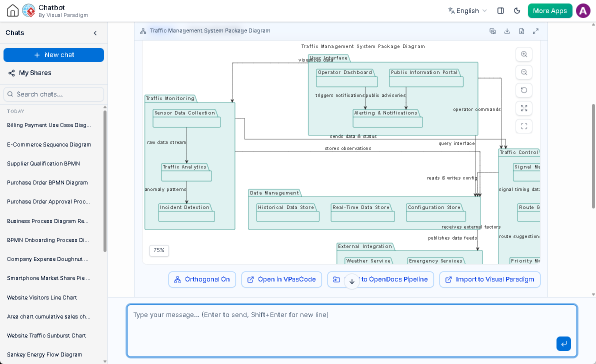
Task: Collapse the Chats sidebar
Action: point(95,33)
